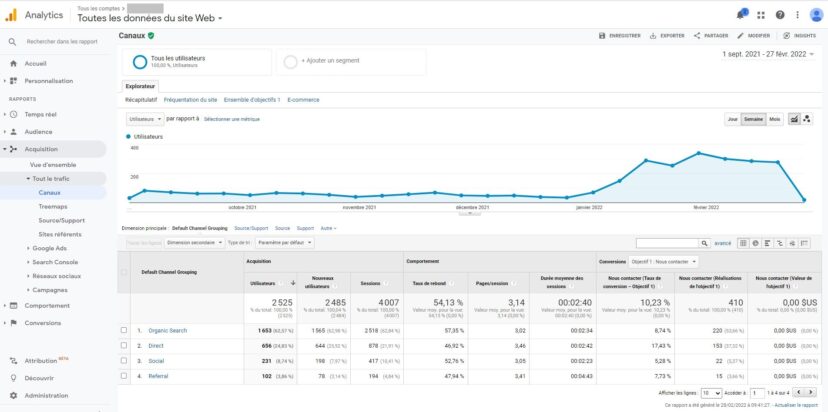Tick the Referral row checkbox
Screen dimensions: 828x412
click(124, 376)
